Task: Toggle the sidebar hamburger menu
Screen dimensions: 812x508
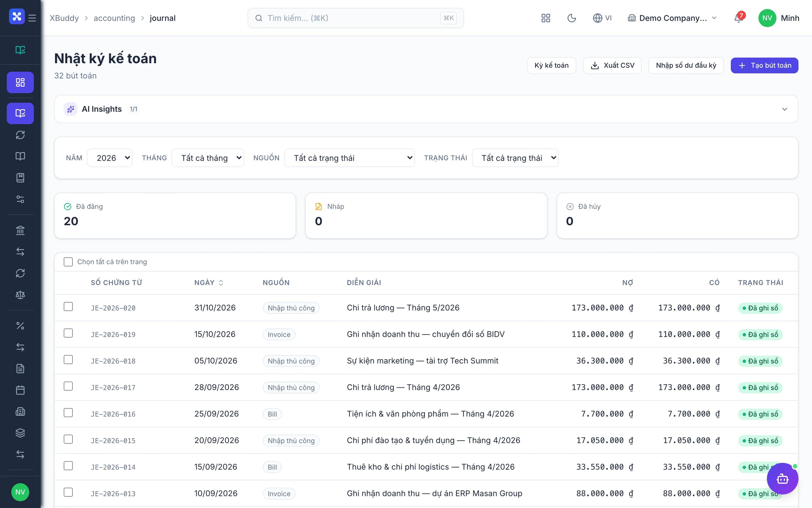Action: [x=32, y=18]
